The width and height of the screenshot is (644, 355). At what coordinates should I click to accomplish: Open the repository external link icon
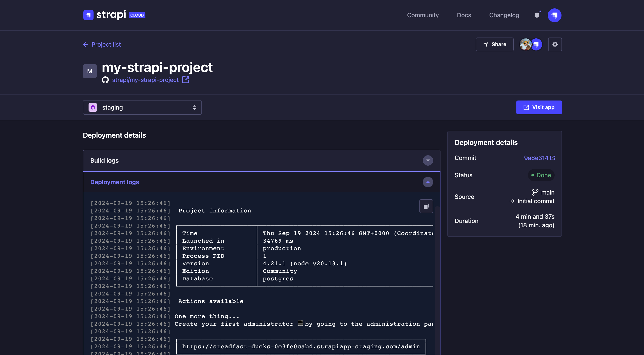tap(186, 80)
